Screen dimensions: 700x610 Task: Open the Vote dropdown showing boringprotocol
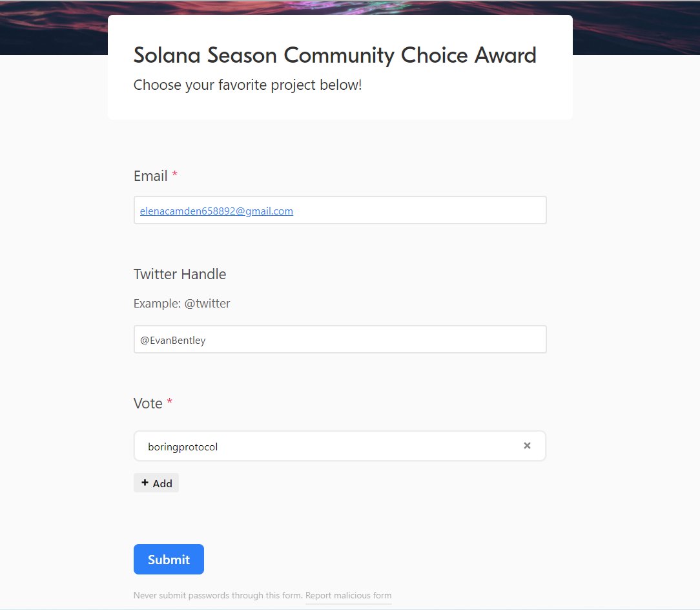tap(331, 446)
